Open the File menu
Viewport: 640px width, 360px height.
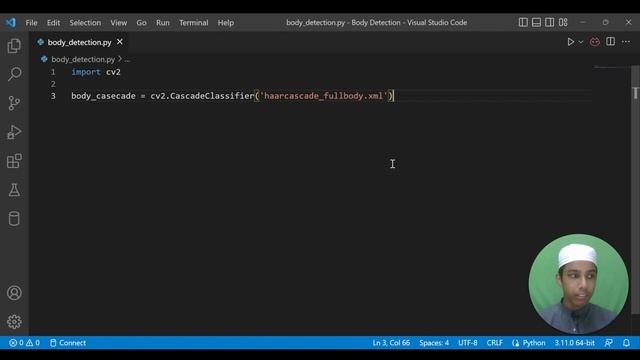31,23
